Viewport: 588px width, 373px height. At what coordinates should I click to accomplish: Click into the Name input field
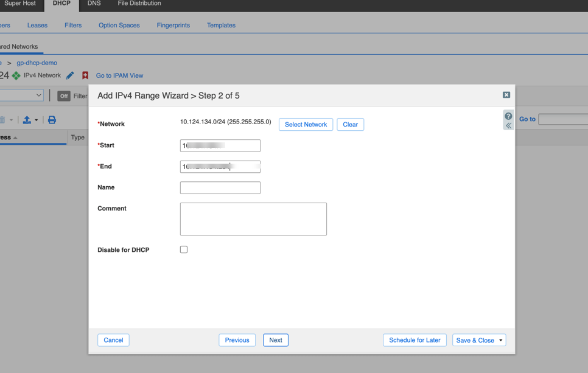click(220, 188)
